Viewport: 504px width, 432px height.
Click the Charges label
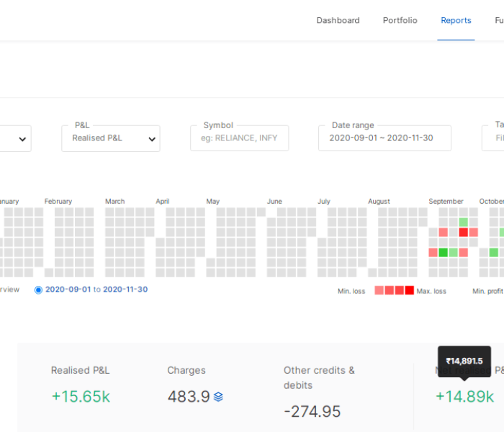(x=186, y=370)
